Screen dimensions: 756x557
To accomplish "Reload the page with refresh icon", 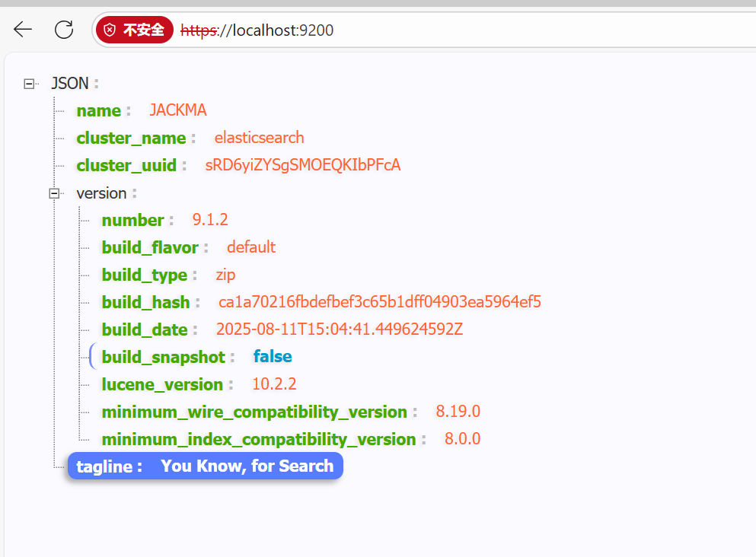I will [64, 30].
